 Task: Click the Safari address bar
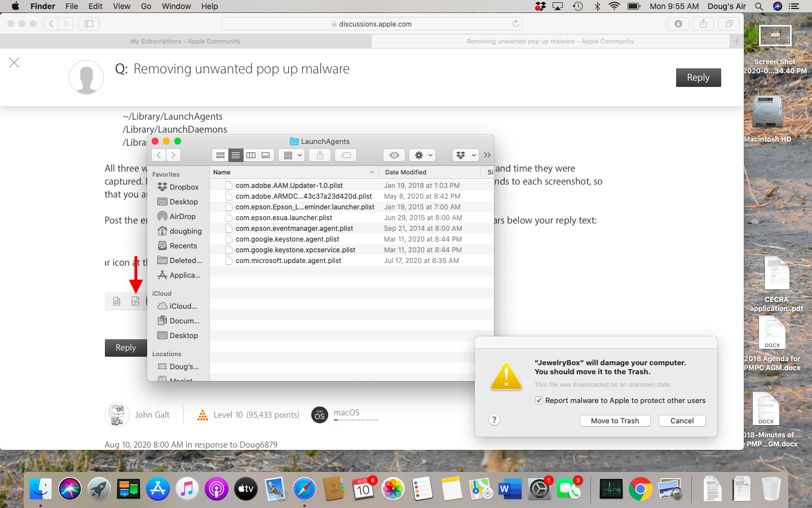(372, 24)
